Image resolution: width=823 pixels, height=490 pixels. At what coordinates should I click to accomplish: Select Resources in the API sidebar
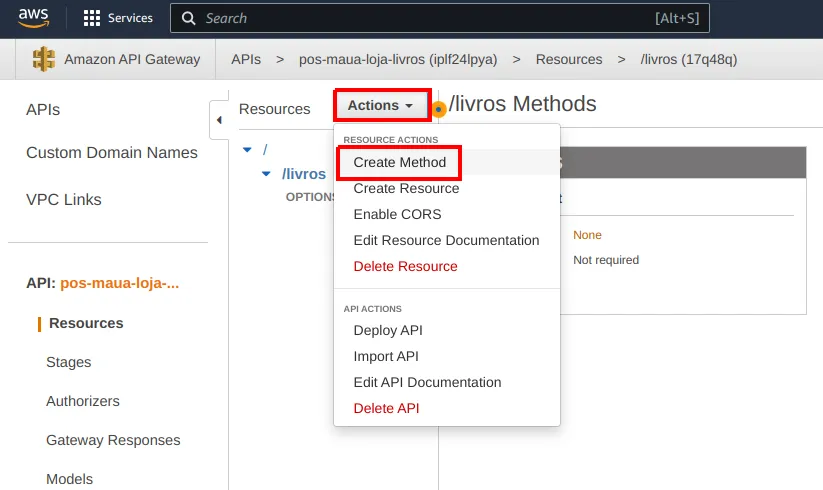click(86, 323)
